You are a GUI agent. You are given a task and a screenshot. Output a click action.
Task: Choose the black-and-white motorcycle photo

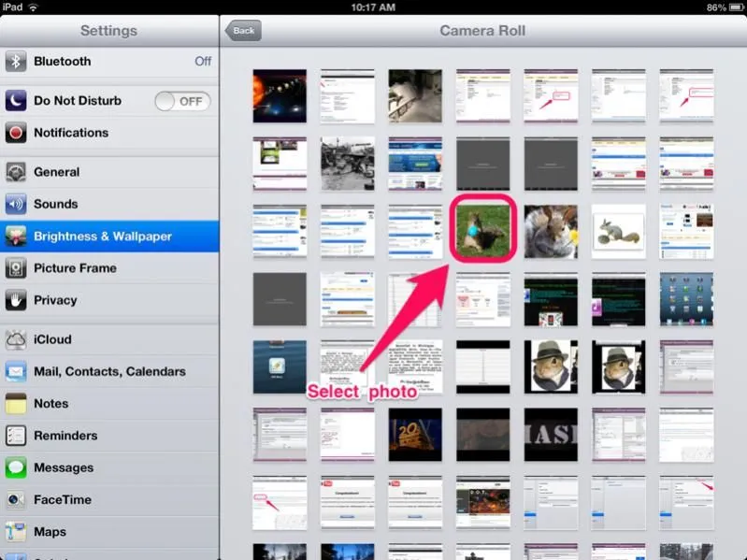coord(347,164)
